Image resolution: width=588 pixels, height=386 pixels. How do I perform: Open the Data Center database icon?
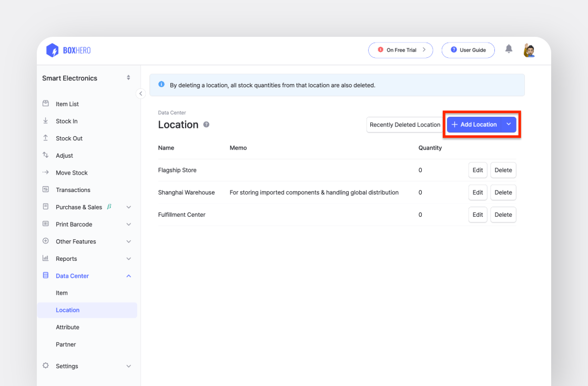coord(46,276)
